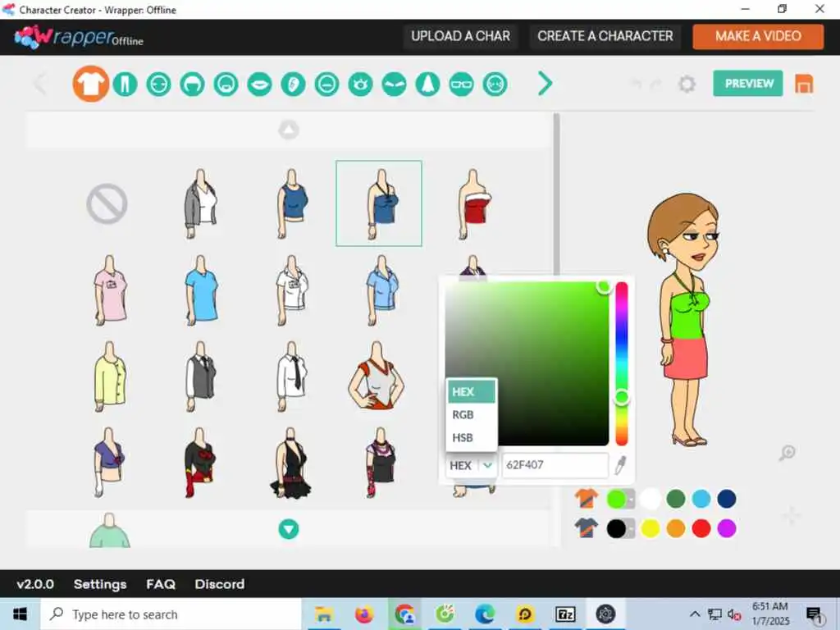This screenshot has width=840, height=630.
Task: Open the eyebrows category icon
Action: tap(395, 84)
